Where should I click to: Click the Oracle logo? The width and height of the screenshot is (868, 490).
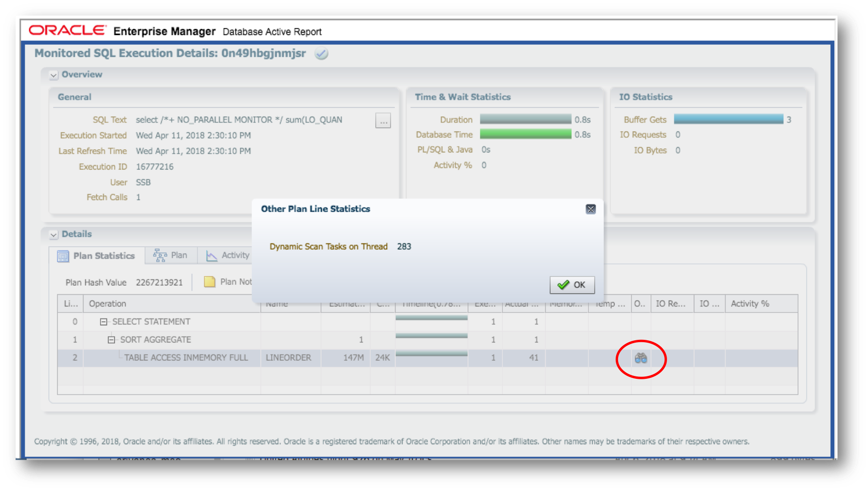(67, 30)
